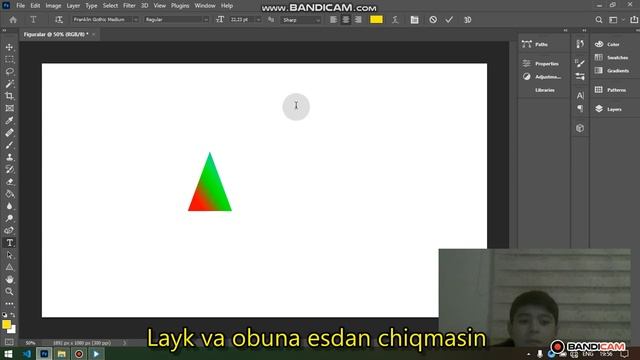Select the Pen tool
This screenshot has height=360, width=640.
click(x=9, y=231)
